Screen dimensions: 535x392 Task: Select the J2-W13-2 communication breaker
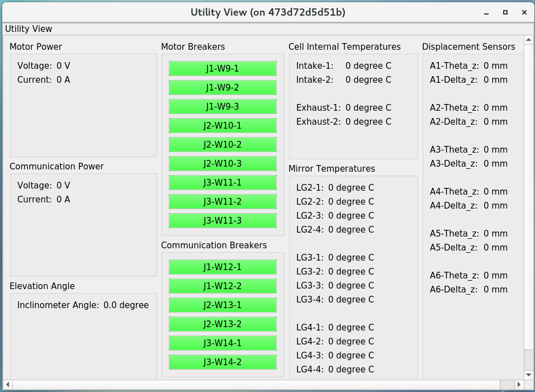[x=222, y=324]
